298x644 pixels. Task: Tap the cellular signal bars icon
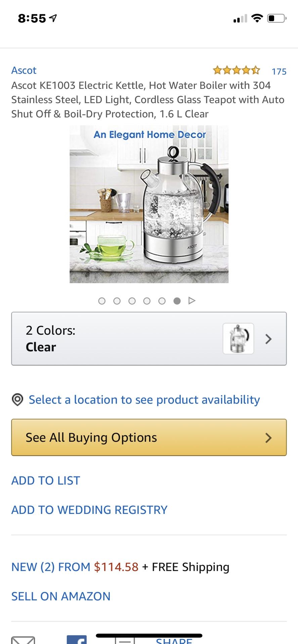point(240,19)
